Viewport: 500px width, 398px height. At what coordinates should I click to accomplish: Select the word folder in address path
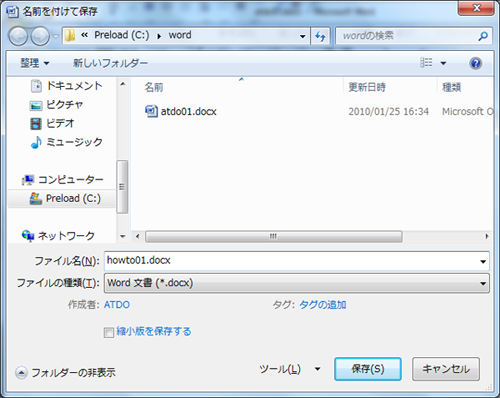point(180,35)
